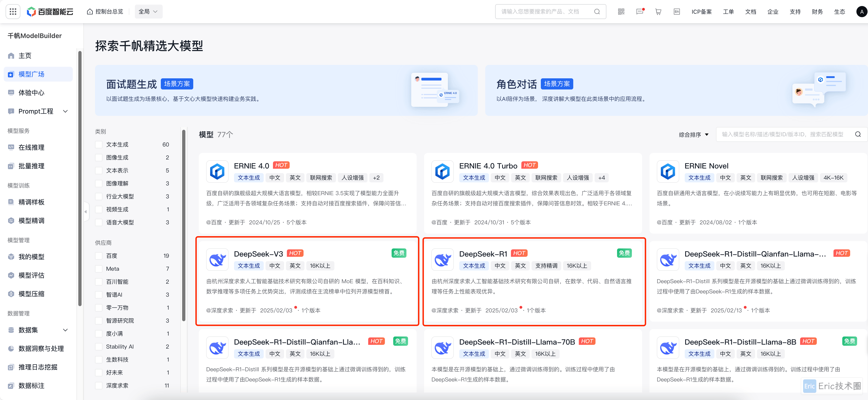The image size is (868, 400).
Task: Click the +2 tag on ERNIE 4.0
Action: (x=376, y=178)
